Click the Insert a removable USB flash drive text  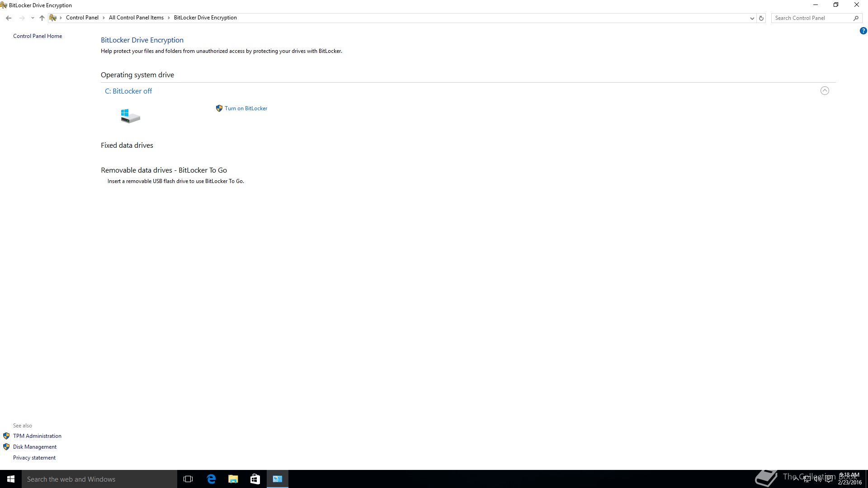click(176, 181)
